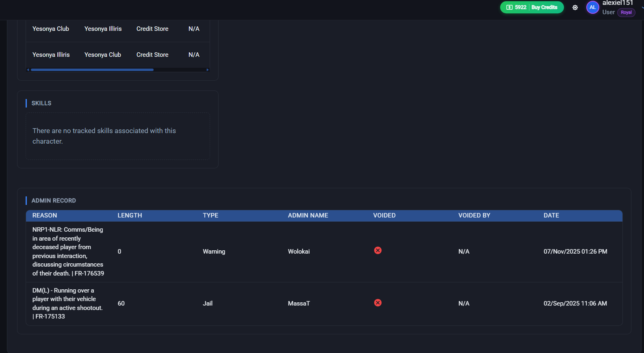Click 'Yesonya Club' in first row
Viewport: 644px width, 353px height.
point(51,29)
